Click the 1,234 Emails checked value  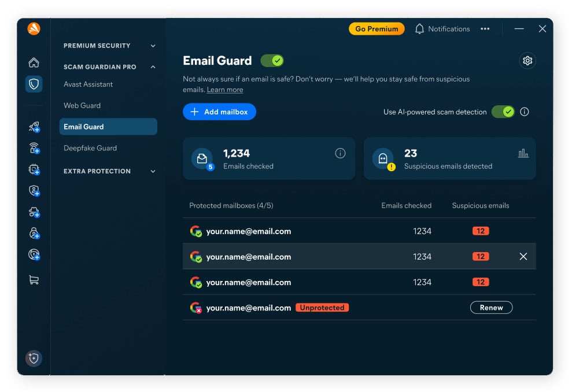click(237, 153)
